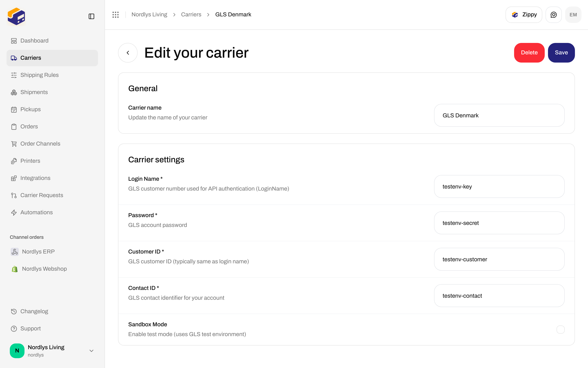Enable the Sandbox Mode checkbox

(x=560, y=330)
